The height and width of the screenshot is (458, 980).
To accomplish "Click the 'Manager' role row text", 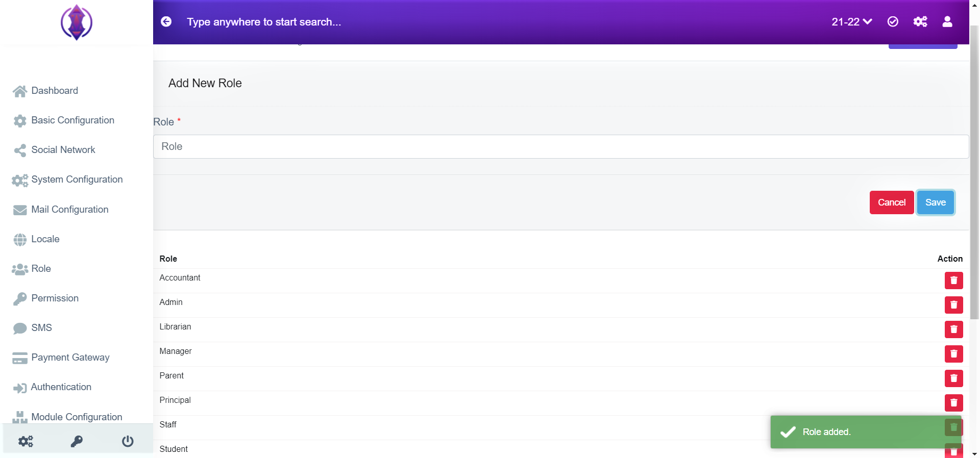I will tap(176, 351).
